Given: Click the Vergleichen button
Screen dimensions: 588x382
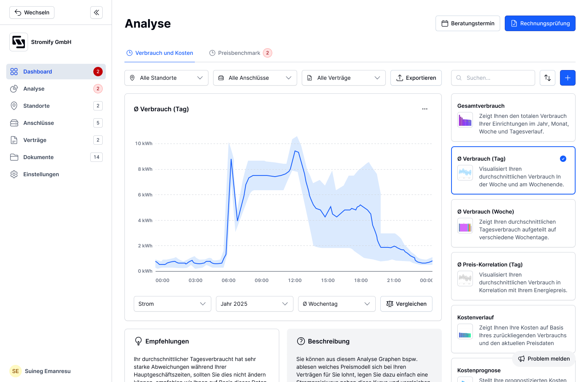Looking at the screenshot, I should 406,304.
